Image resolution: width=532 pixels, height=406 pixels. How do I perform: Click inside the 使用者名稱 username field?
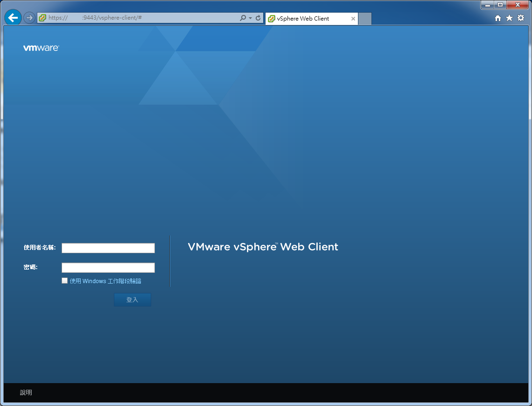tap(108, 248)
